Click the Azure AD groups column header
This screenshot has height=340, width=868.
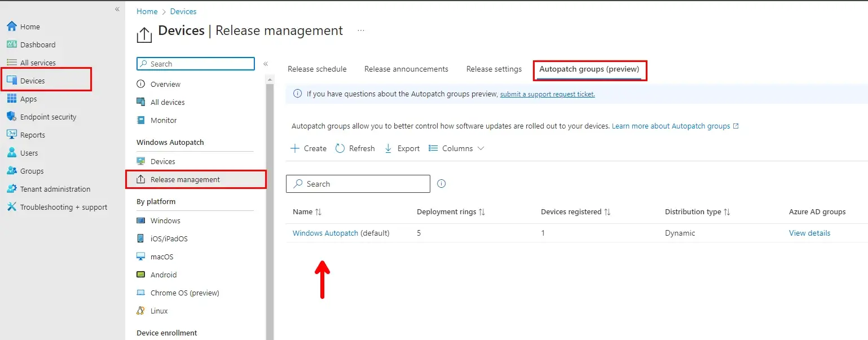click(x=817, y=212)
